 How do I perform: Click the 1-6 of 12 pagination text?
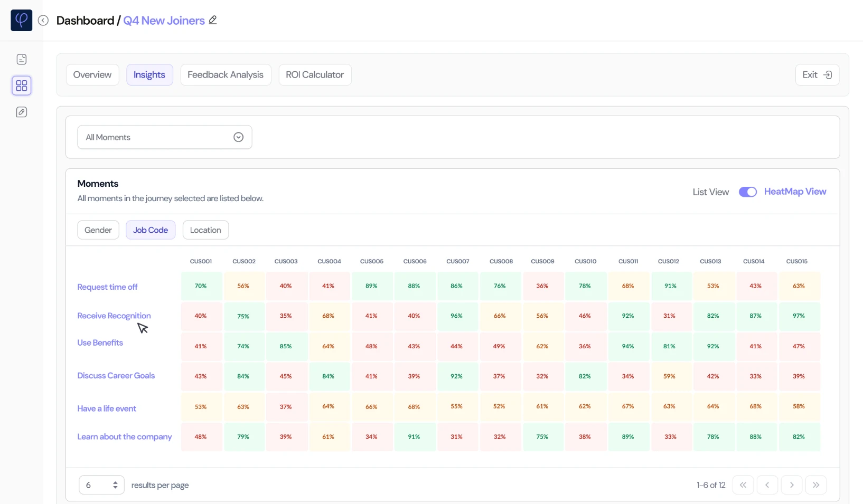pos(711,485)
